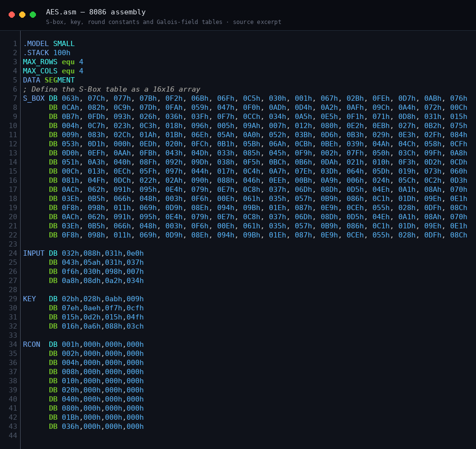Click value '0a8h' on line 27
The image size is (476, 449).
pyautogui.click(x=70, y=281)
